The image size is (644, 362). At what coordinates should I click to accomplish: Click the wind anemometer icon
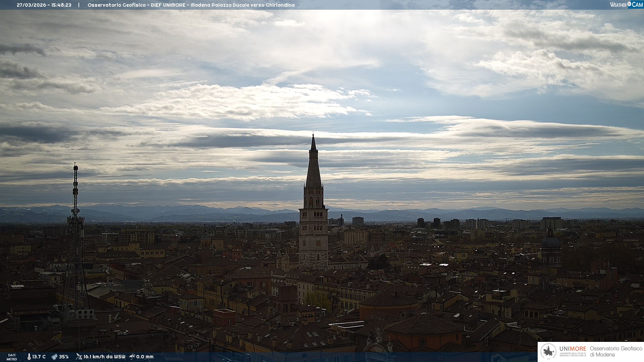79,357
